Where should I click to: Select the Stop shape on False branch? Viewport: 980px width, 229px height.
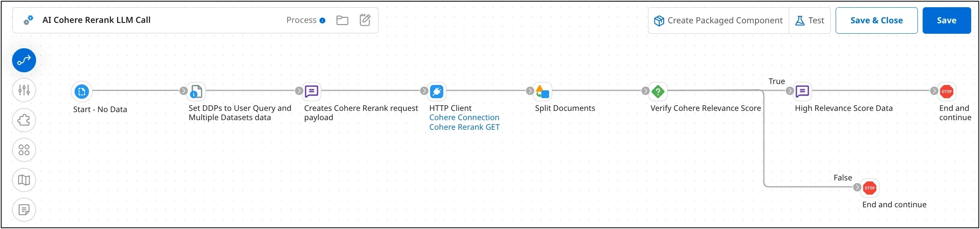click(x=870, y=188)
